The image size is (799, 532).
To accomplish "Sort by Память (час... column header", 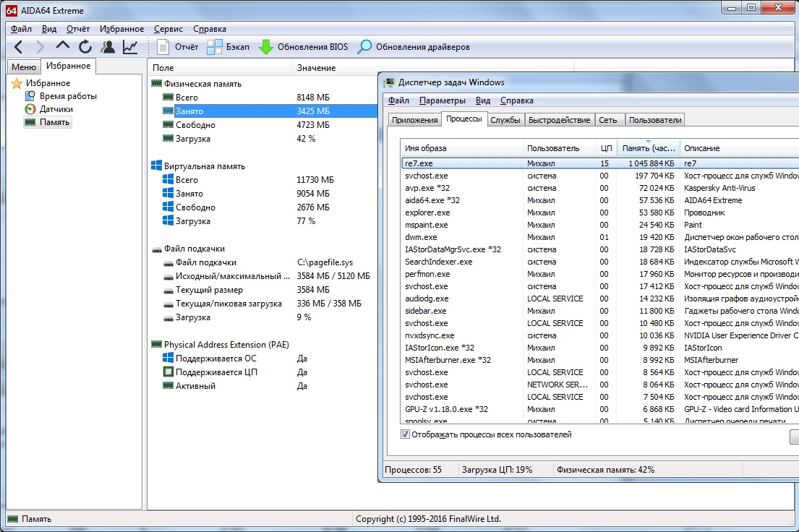I will pyautogui.click(x=648, y=148).
